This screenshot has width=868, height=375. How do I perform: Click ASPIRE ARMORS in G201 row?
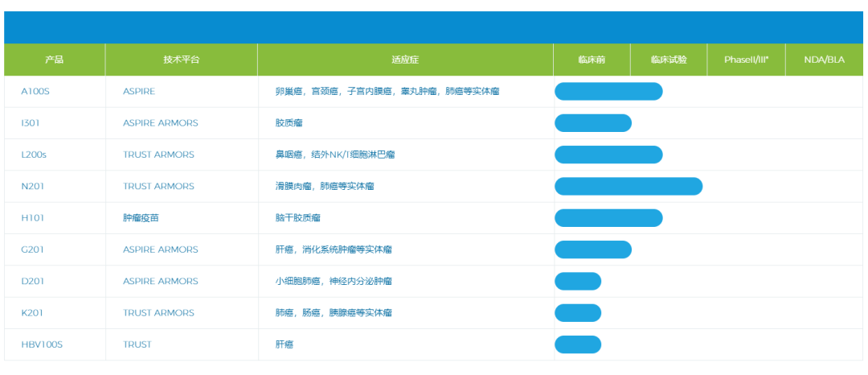pos(160,249)
